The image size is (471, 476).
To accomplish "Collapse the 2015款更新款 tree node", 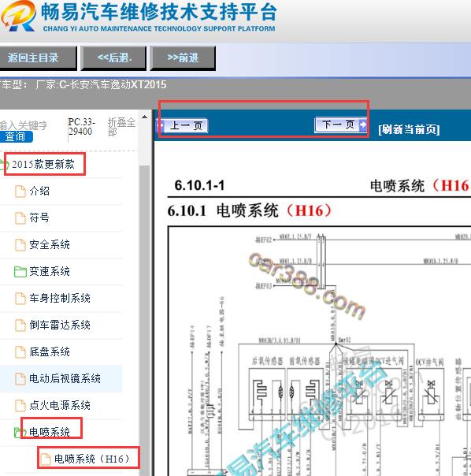I will 43,164.
